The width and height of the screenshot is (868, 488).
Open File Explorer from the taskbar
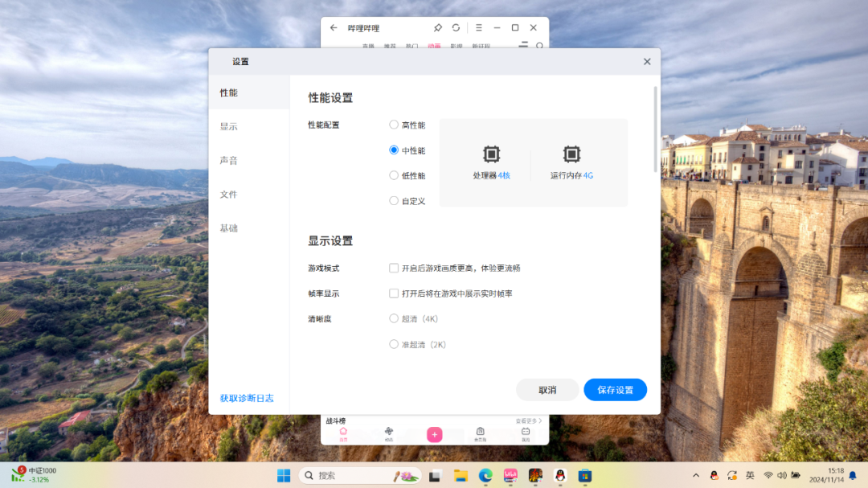pyautogui.click(x=461, y=475)
